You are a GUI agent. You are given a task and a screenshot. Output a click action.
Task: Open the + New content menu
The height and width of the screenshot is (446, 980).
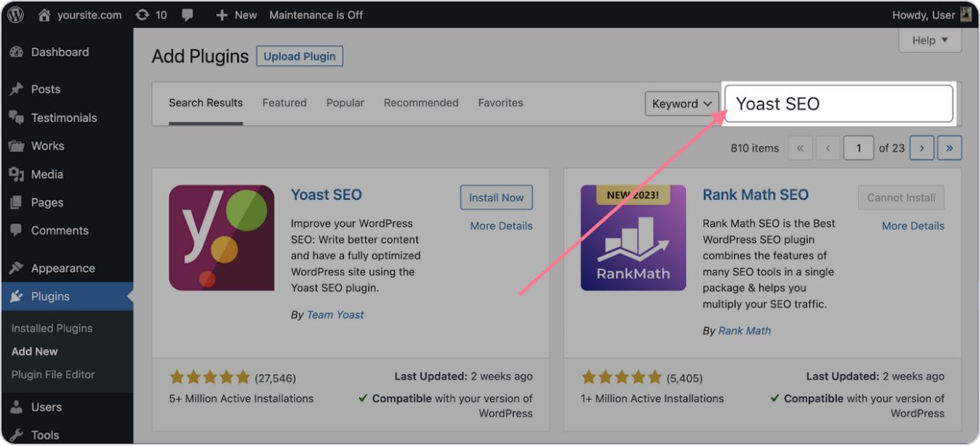pyautogui.click(x=237, y=15)
